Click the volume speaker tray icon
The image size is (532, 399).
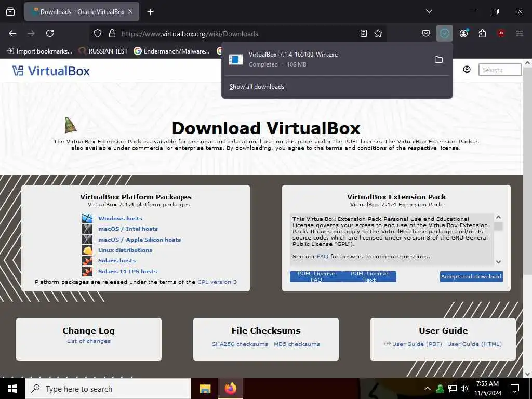point(464,389)
